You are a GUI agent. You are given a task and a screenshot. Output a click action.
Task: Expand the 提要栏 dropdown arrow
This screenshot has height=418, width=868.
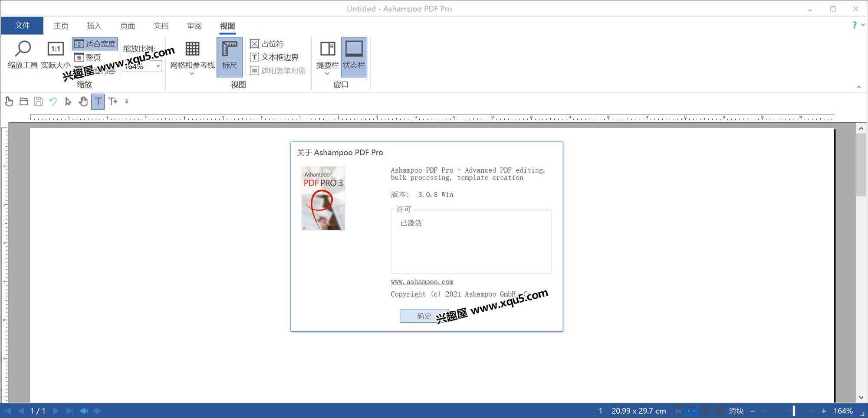(327, 74)
